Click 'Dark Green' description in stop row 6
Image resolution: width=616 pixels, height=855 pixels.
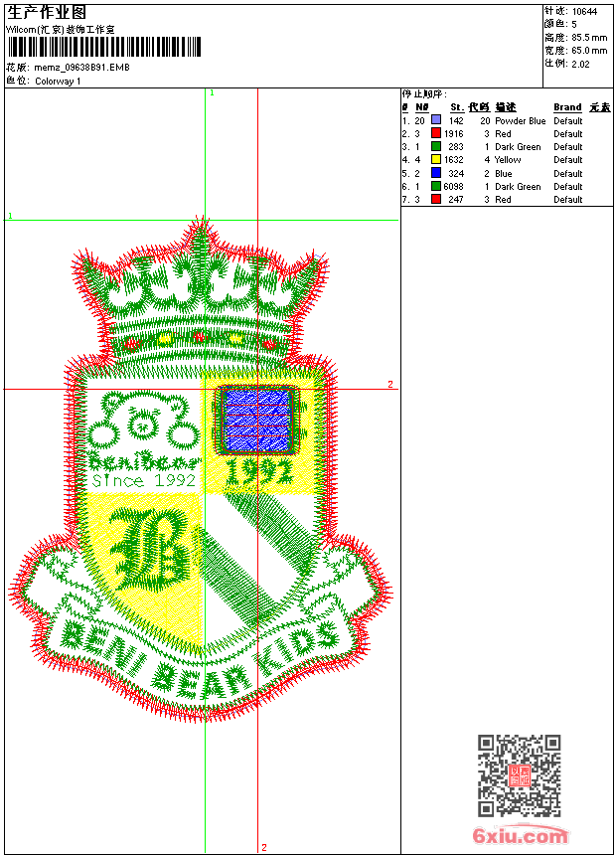coord(518,187)
